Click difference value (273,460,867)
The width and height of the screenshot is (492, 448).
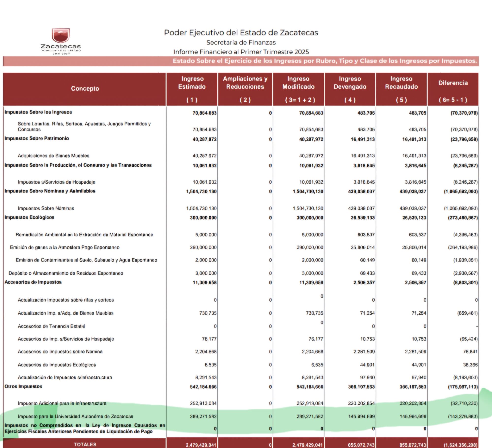463,218
